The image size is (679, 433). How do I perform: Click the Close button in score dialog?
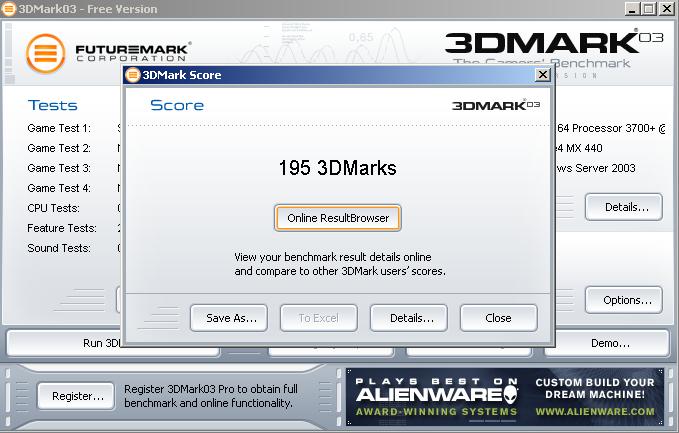[x=499, y=318]
